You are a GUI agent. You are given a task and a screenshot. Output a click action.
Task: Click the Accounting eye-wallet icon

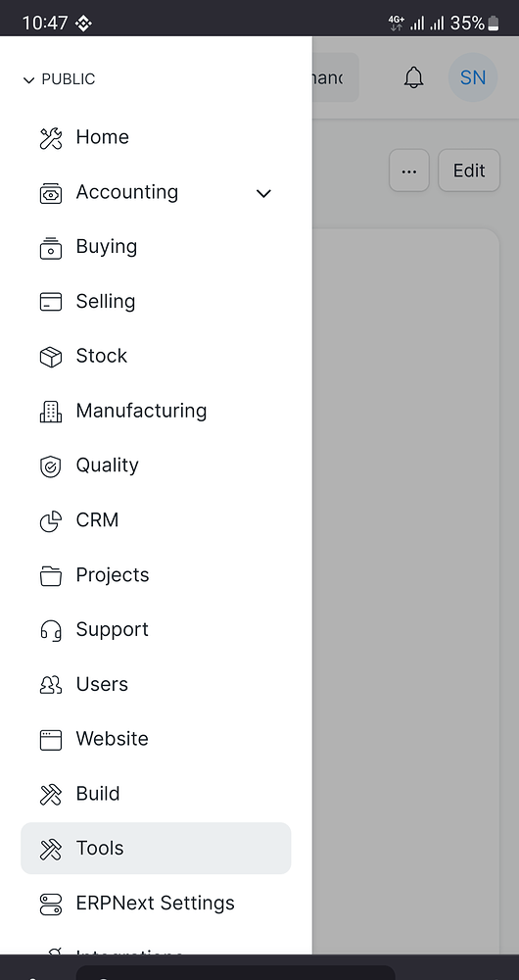coord(51,193)
